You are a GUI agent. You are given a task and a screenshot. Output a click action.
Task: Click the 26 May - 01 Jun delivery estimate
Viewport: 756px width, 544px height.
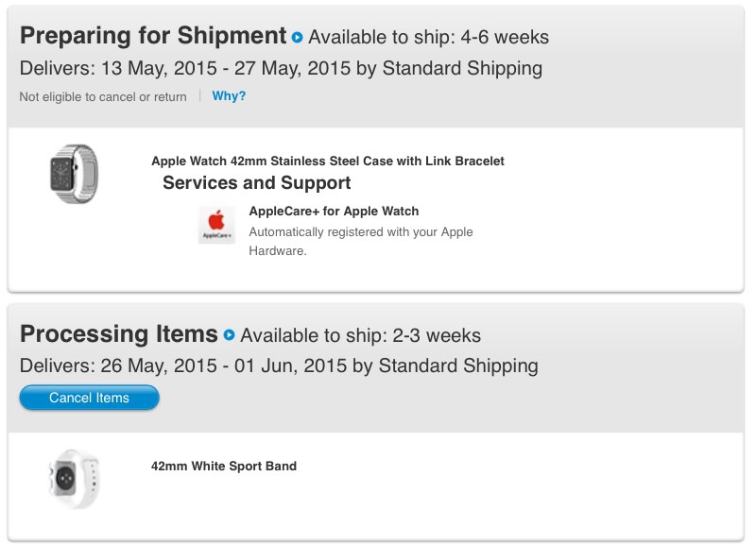pos(279,365)
